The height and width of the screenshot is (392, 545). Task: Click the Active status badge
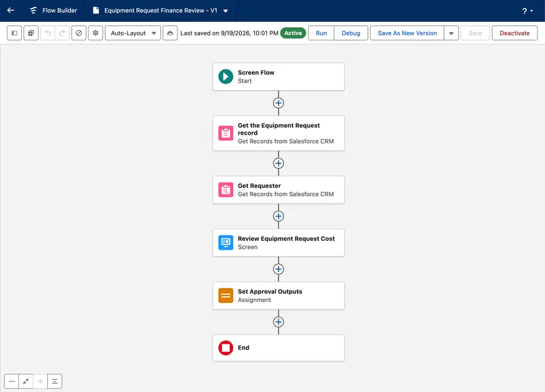293,33
